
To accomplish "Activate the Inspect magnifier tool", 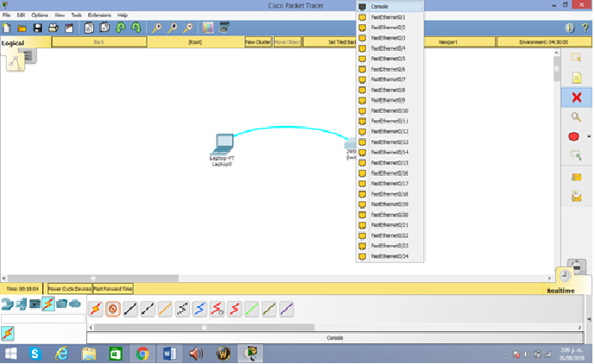I will tap(576, 117).
